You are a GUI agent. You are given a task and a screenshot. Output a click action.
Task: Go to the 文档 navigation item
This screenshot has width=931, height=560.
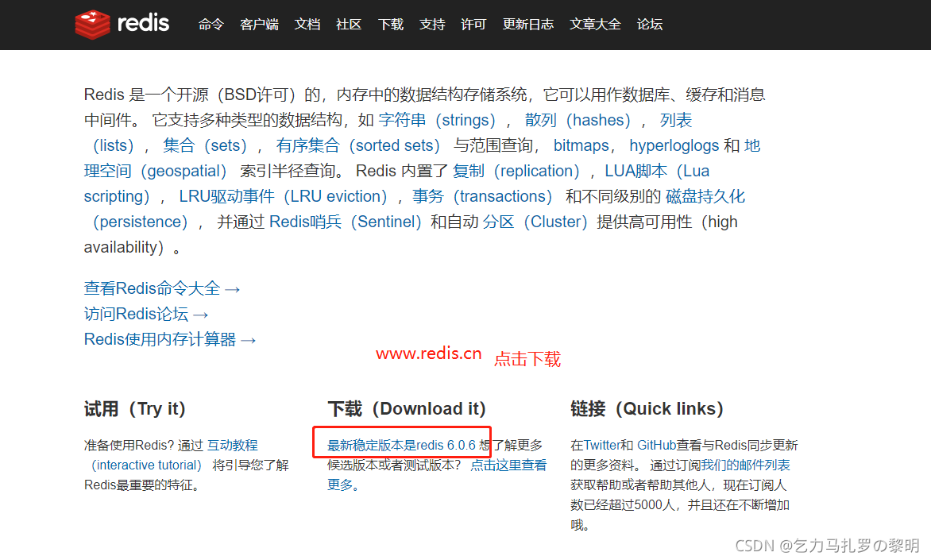click(307, 25)
